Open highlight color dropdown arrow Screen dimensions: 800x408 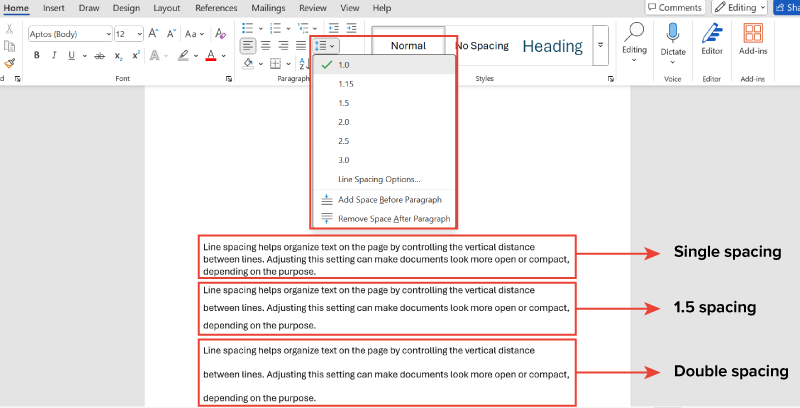196,56
